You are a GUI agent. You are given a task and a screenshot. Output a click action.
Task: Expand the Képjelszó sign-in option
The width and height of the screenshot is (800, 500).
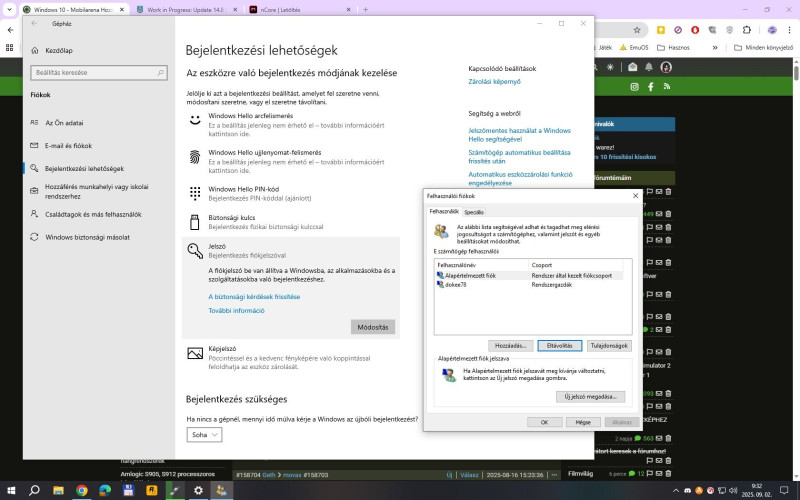click(291, 357)
